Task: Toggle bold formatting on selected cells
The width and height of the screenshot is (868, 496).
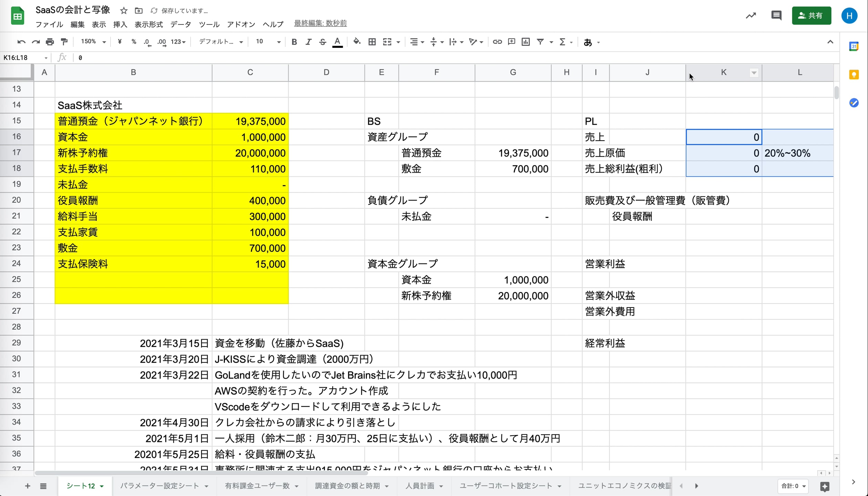Action: [294, 42]
